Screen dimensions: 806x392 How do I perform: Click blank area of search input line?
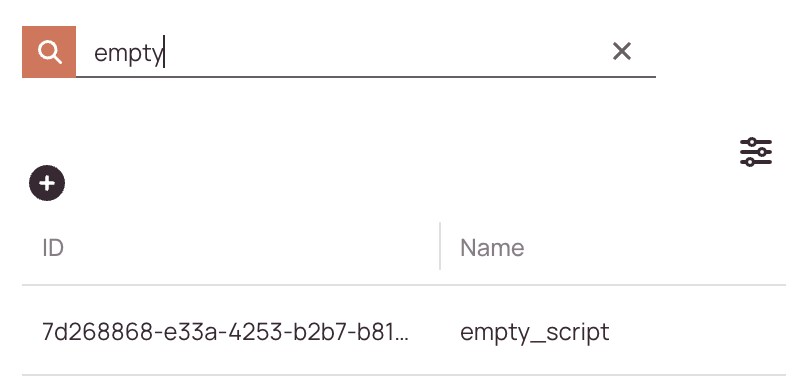click(x=386, y=52)
